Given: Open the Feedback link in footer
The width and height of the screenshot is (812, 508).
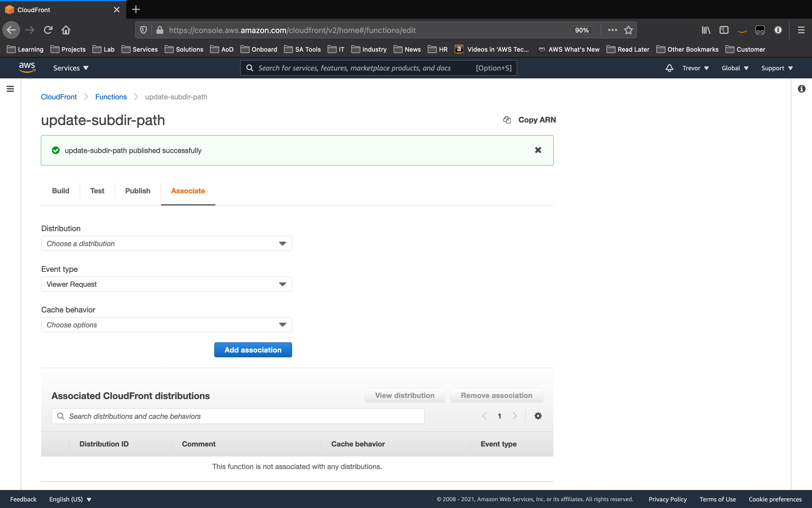Looking at the screenshot, I should tap(23, 499).
